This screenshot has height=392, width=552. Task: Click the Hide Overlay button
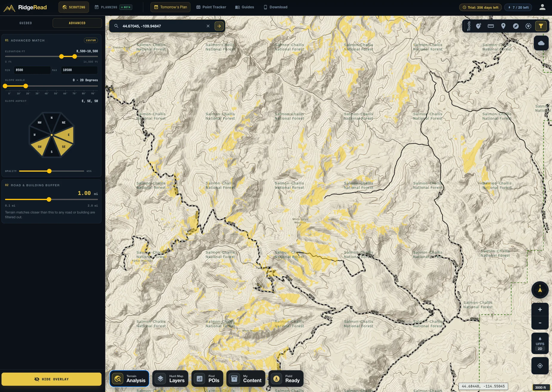click(x=51, y=379)
